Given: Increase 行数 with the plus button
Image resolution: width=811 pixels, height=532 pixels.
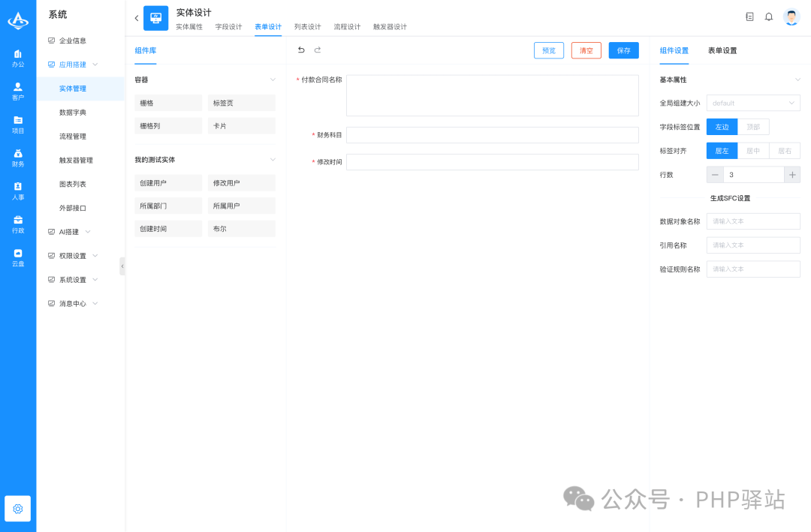Looking at the screenshot, I should [792, 175].
